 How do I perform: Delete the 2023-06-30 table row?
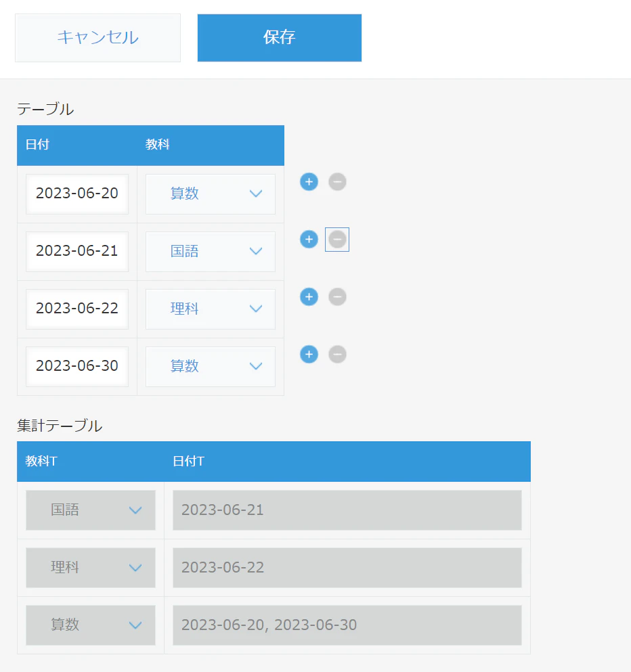point(337,354)
